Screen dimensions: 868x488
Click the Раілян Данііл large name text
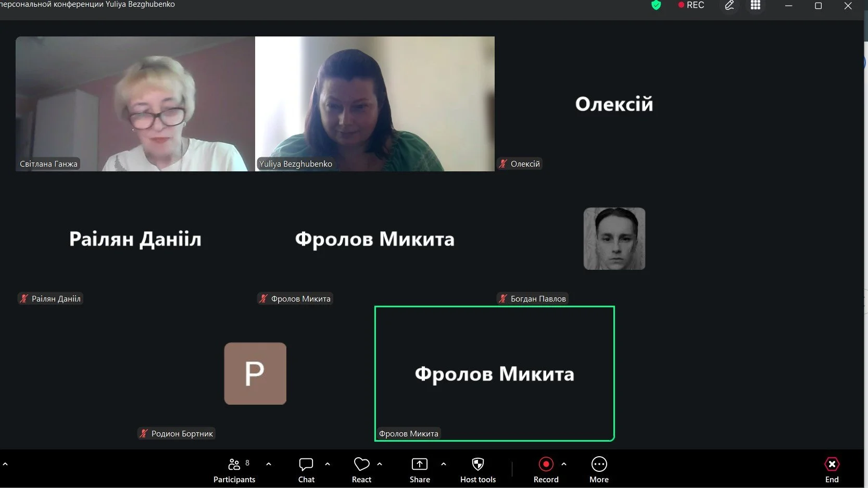[135, 239]
